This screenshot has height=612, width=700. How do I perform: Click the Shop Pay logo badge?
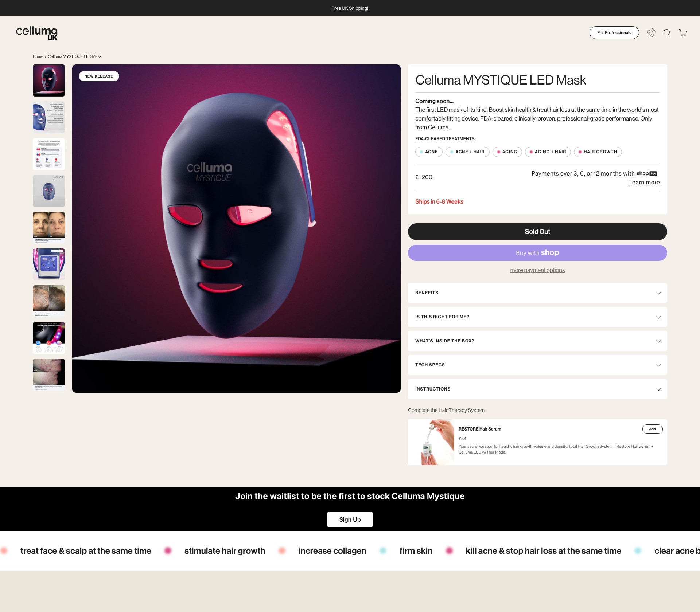(x=647, y=174)
